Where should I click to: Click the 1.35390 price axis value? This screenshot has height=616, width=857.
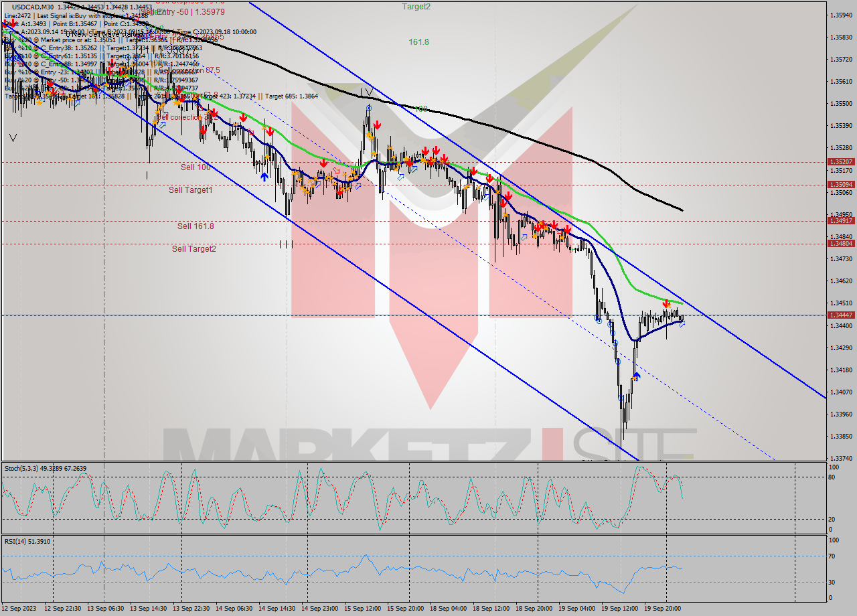[x=841, y=125]
